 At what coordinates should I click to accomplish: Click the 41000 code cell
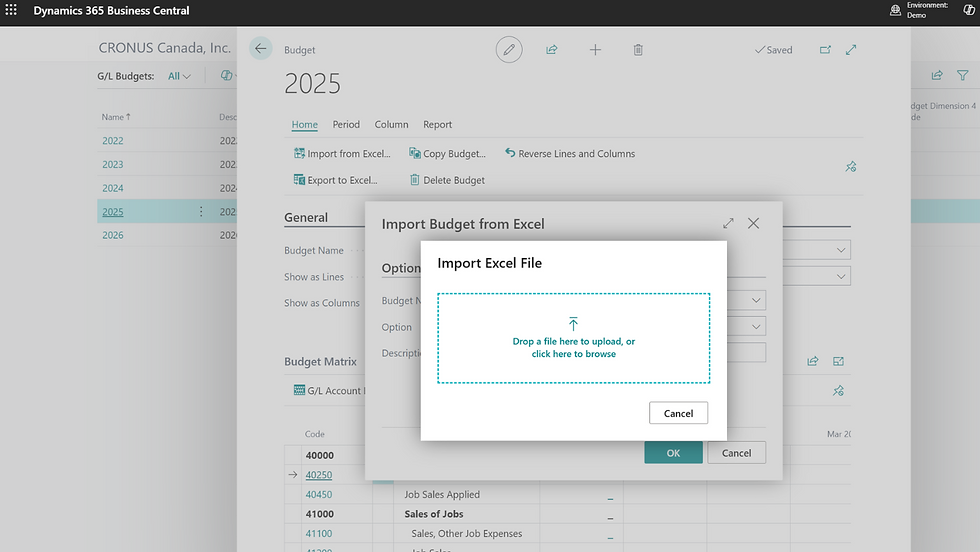click(x=319, y=514)
